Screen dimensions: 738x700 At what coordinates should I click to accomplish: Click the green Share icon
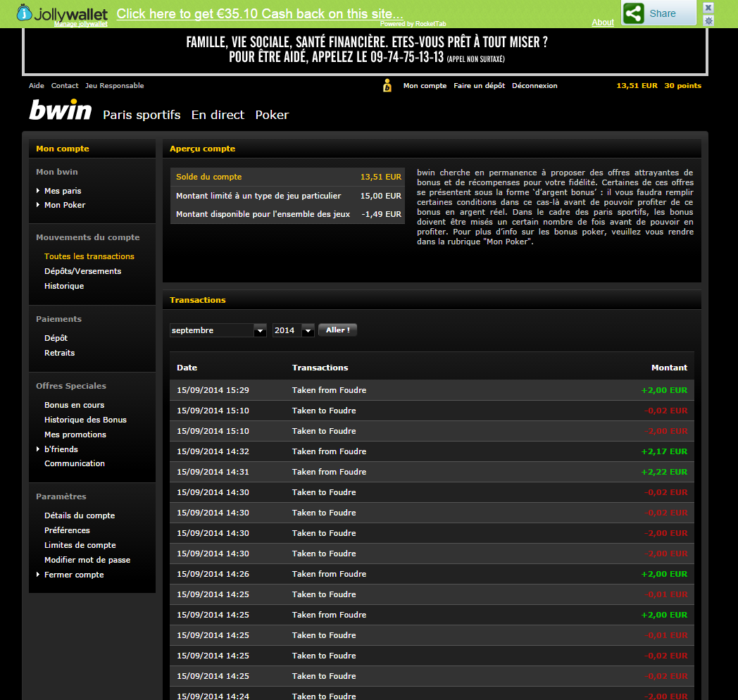[x=634, y=13]
